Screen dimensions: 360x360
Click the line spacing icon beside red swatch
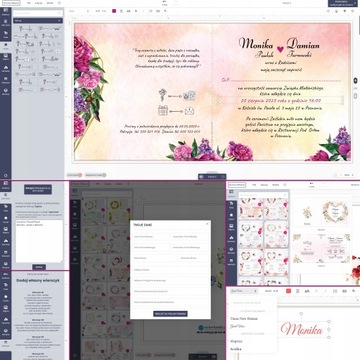tap(298, 291)
